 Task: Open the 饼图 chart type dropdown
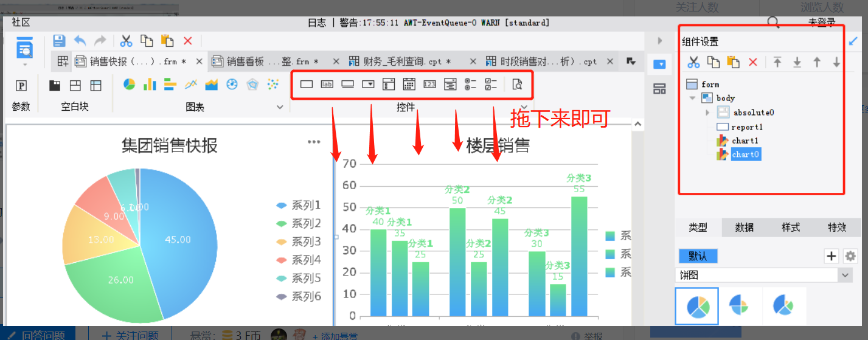point(845,276)
